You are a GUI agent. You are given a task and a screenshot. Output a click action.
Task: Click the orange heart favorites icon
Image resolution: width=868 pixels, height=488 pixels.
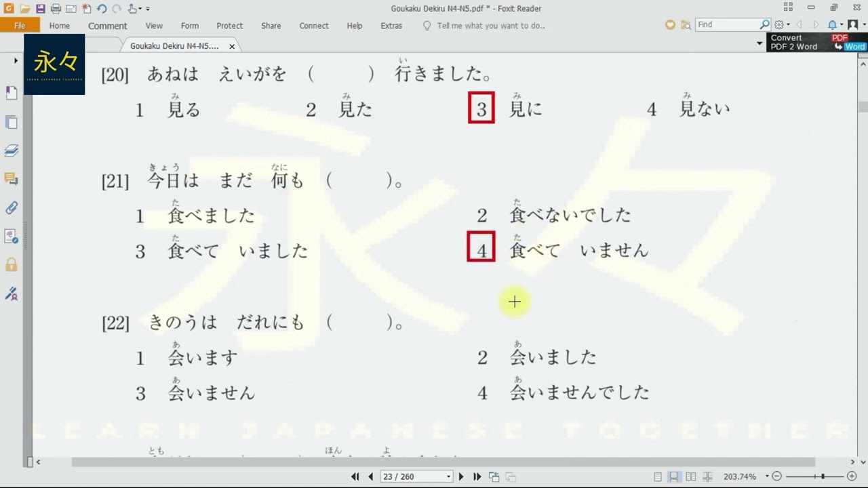(671, 25)
